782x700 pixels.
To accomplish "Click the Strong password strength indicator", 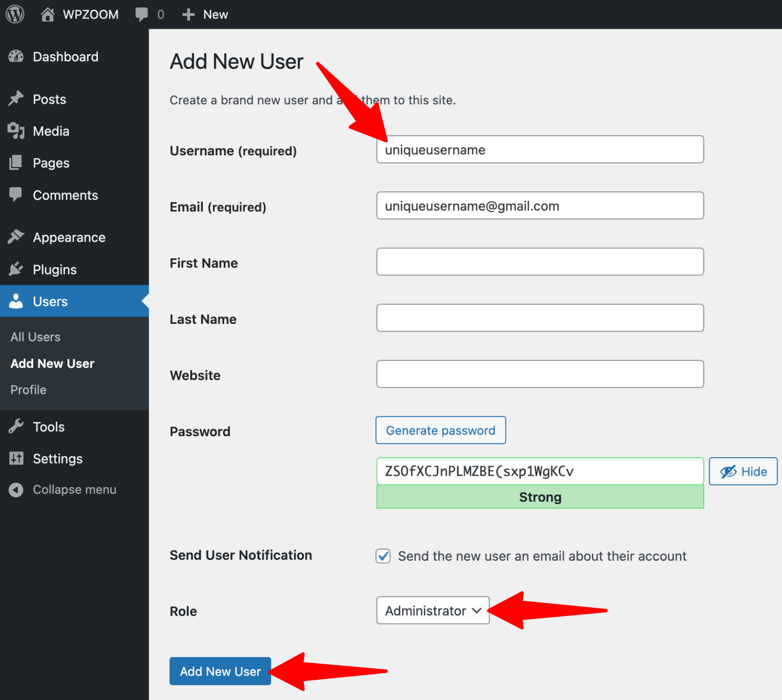I will 540,497.
